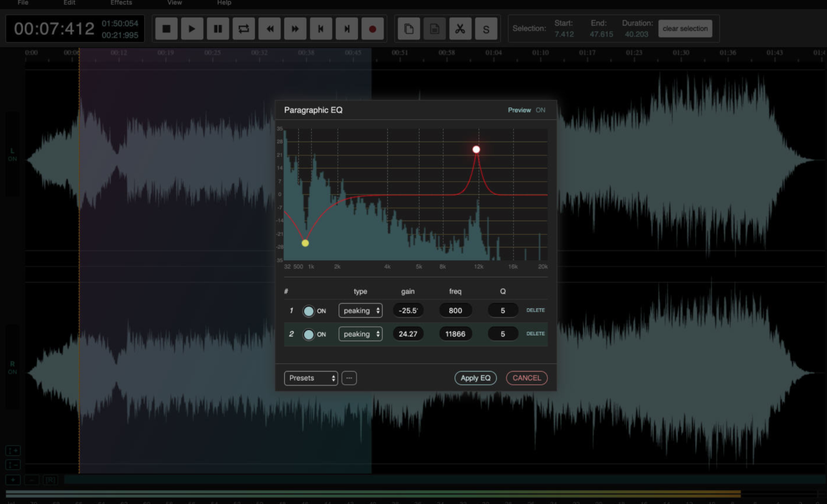This screenshot has width=827, height=504.
Task: Click clear selection
Action: 685,28
